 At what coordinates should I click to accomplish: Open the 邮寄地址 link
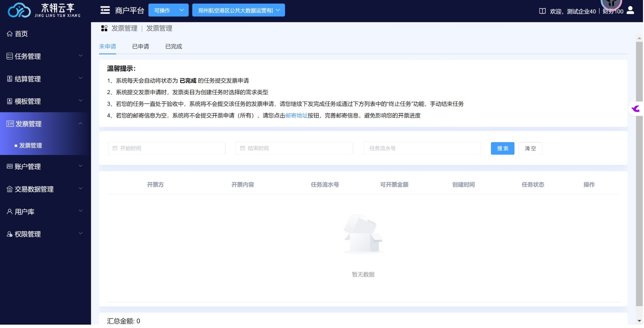(296, 116)
